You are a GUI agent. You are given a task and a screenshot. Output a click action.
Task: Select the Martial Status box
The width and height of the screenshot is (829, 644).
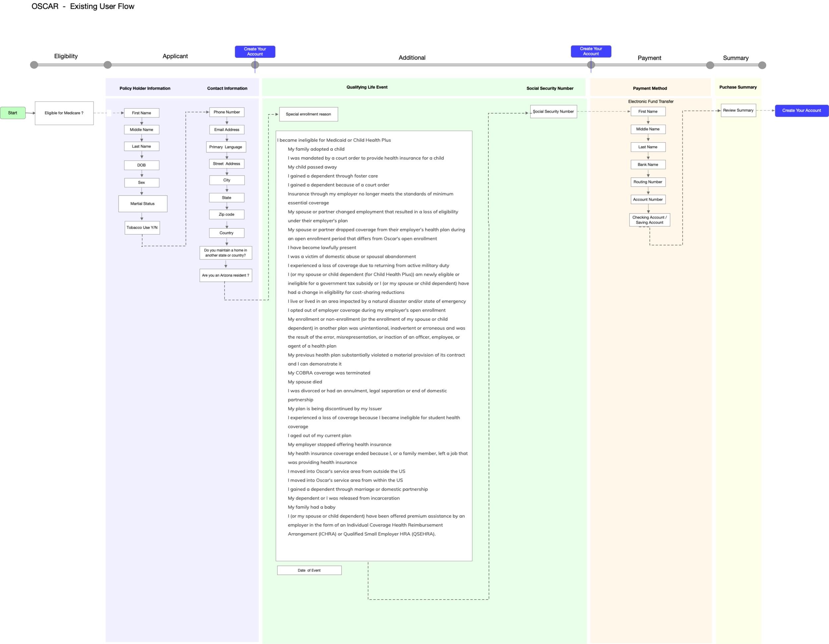coord(143,204)
